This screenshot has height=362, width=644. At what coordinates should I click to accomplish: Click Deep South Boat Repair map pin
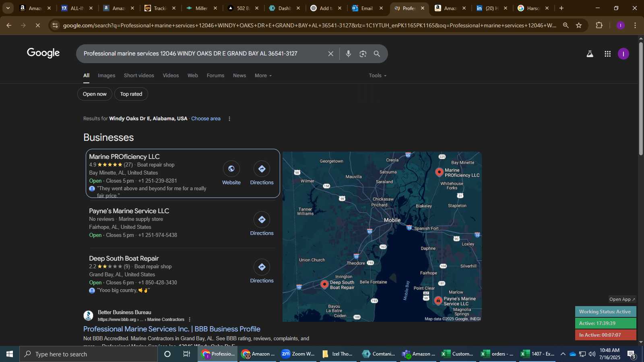pos(324,284)
